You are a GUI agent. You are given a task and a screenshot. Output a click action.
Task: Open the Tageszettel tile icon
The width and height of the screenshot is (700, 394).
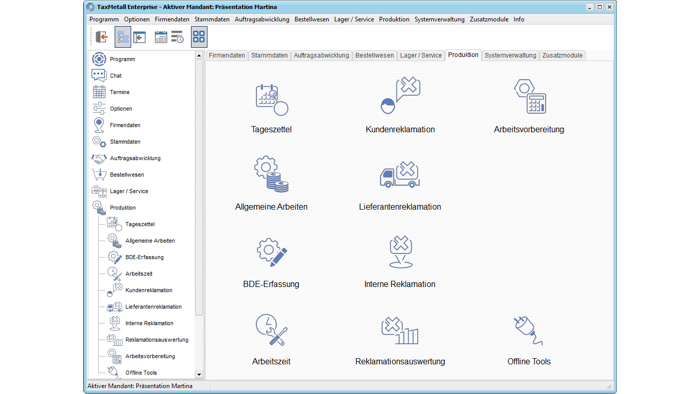coord(271,100)
